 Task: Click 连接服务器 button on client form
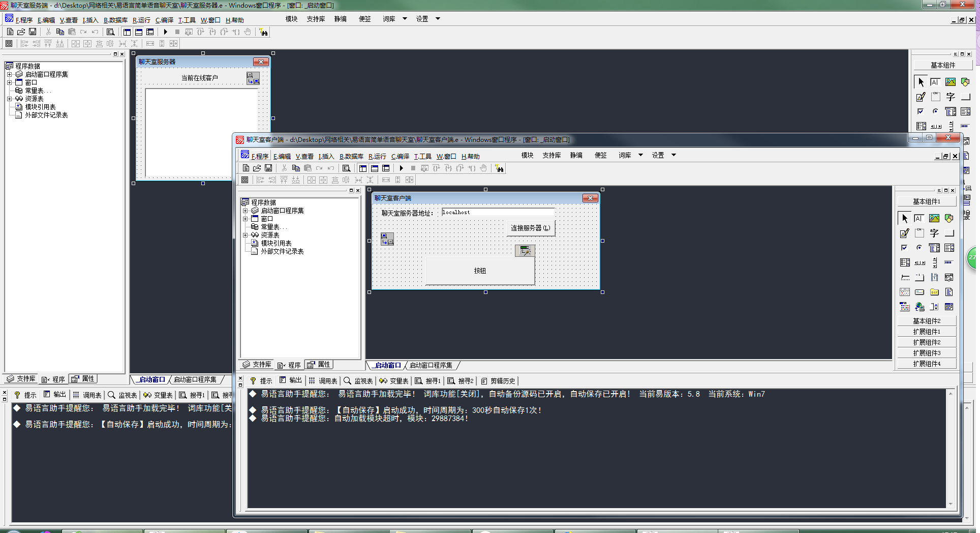(530, 228)
